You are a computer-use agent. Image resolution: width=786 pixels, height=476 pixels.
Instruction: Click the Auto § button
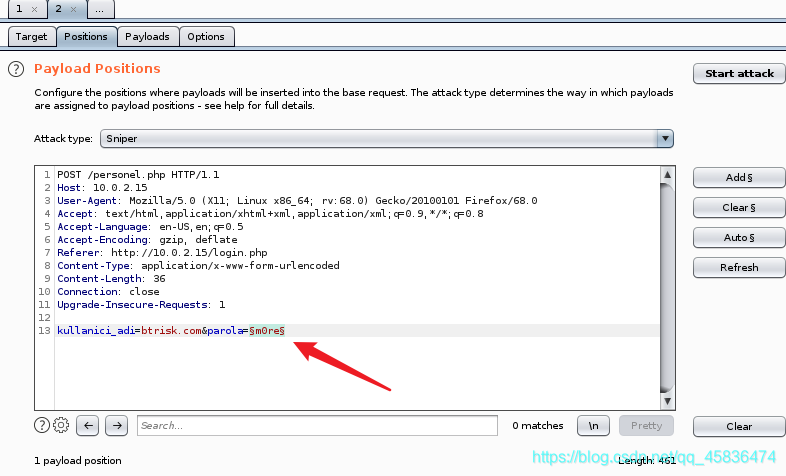pos(739,237)
